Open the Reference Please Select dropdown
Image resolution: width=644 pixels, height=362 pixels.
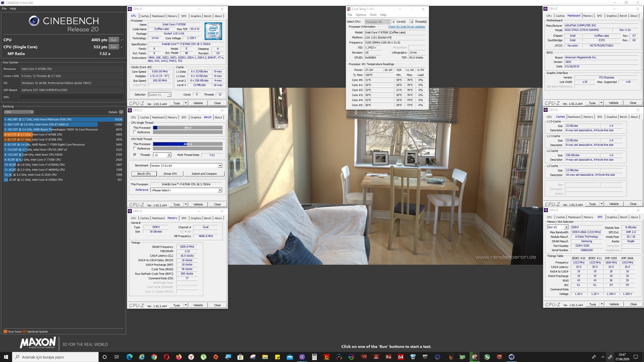coord(186,190)
